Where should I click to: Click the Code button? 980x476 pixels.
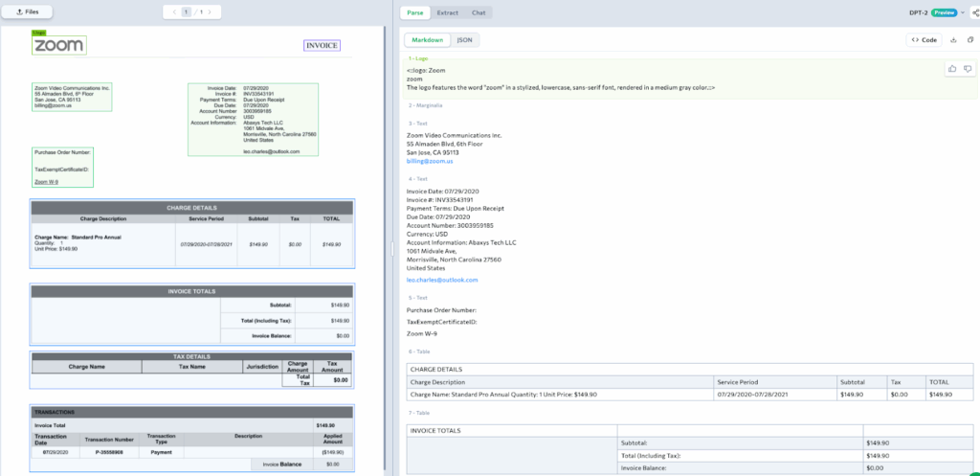point(924,40)
